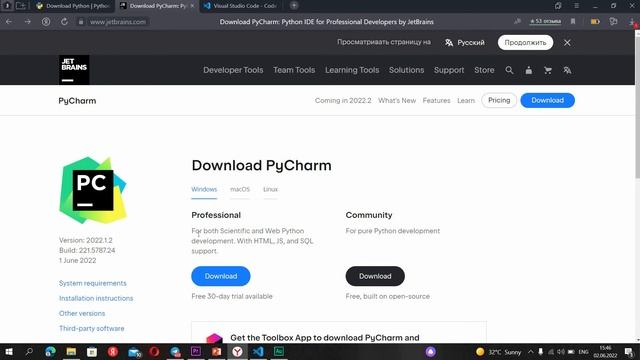Open Solutions menu
The width and height of the screenshot is (640, 360).
pos(406,70)
